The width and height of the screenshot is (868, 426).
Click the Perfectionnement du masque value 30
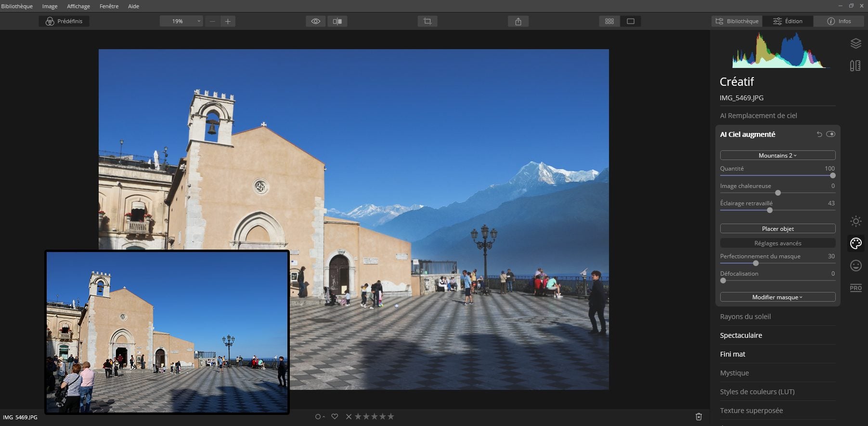pyautogui.click(x=831, y=256)
